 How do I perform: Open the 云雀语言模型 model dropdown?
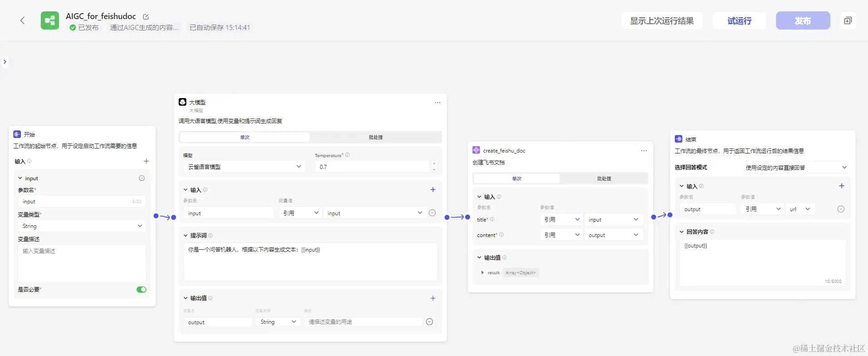(244, 167)
